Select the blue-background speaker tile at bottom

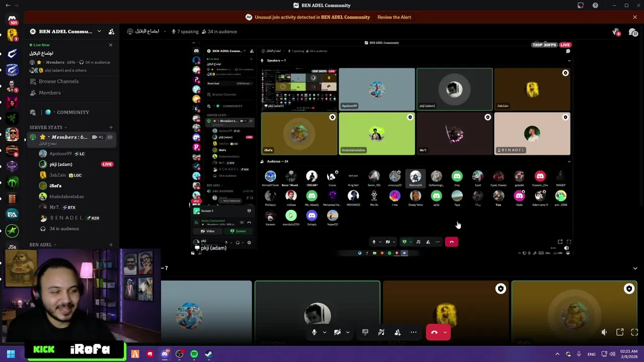pos(206,313)
